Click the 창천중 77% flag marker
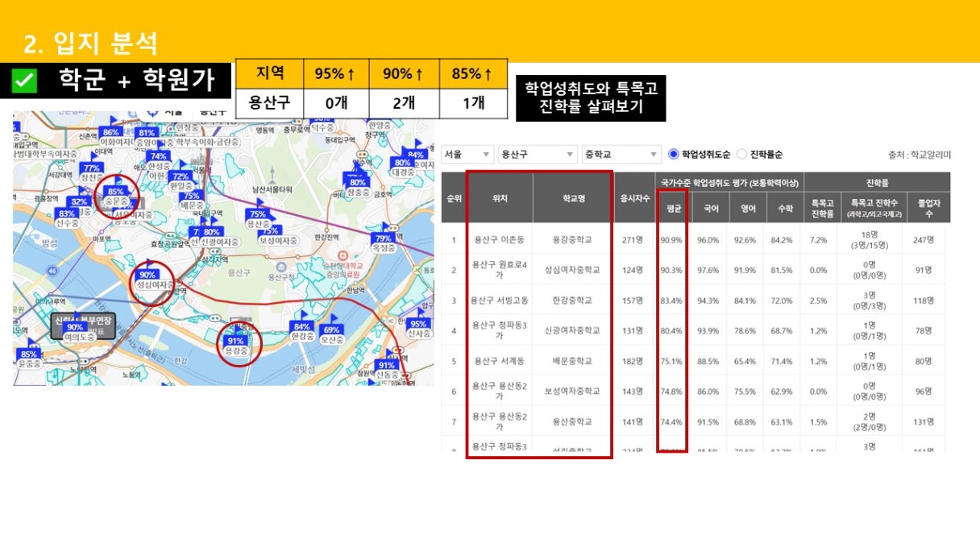 click(x=91, y=168)
